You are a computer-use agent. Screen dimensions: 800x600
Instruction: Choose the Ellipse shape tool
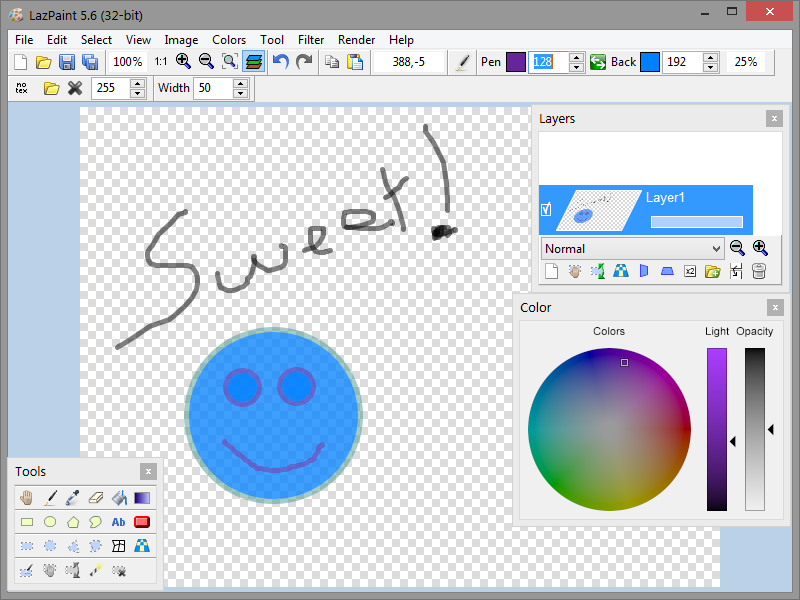point(50,521)
